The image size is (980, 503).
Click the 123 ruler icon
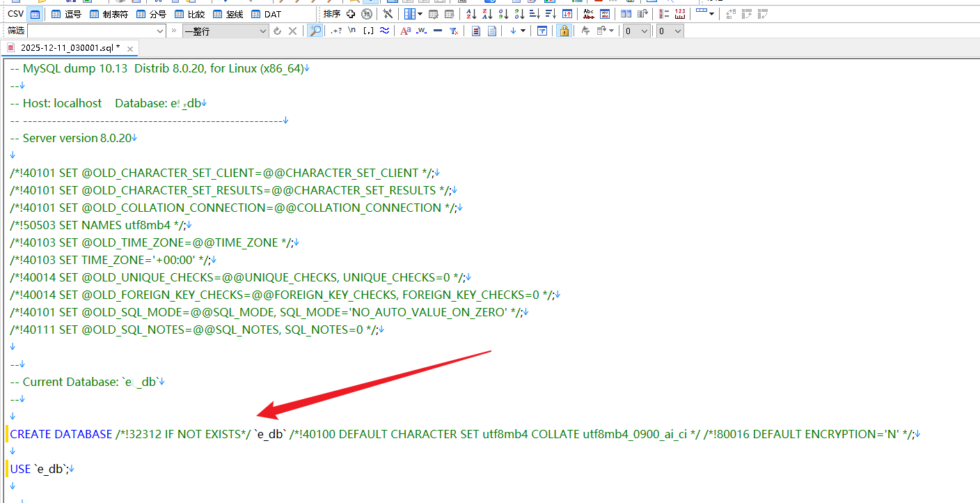(680, 14)
